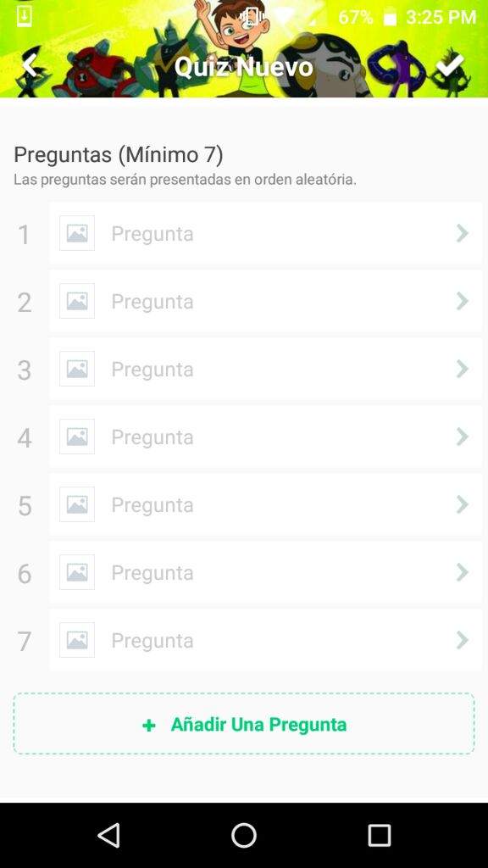Add image to question 7
488x868 pixels.
click(x=77, y=640)
